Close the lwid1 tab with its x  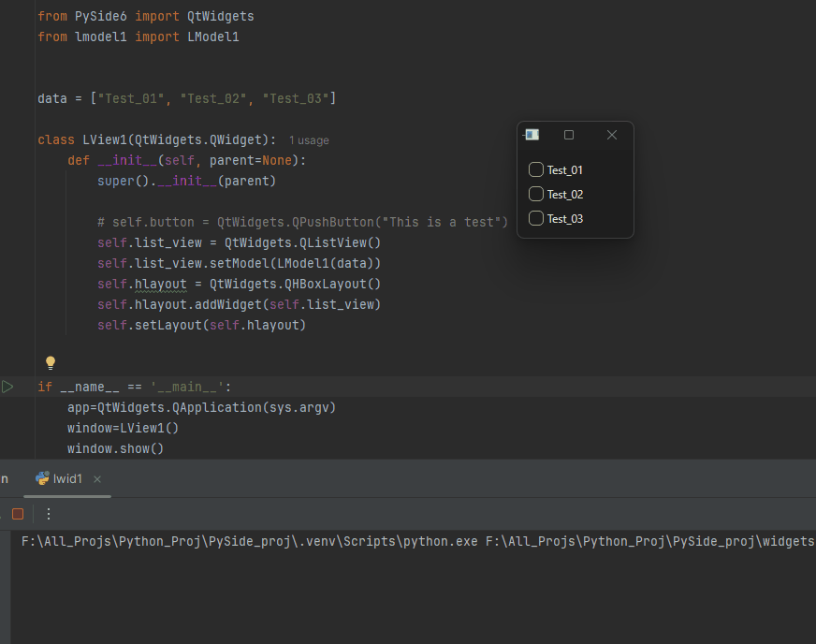97,477
